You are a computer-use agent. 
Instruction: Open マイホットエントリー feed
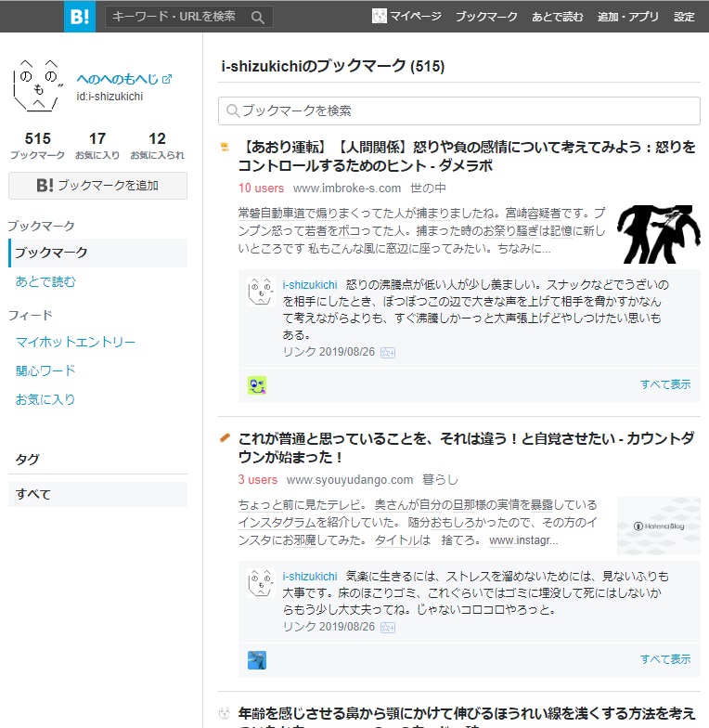pyautogui.click(x=75, y=342)
